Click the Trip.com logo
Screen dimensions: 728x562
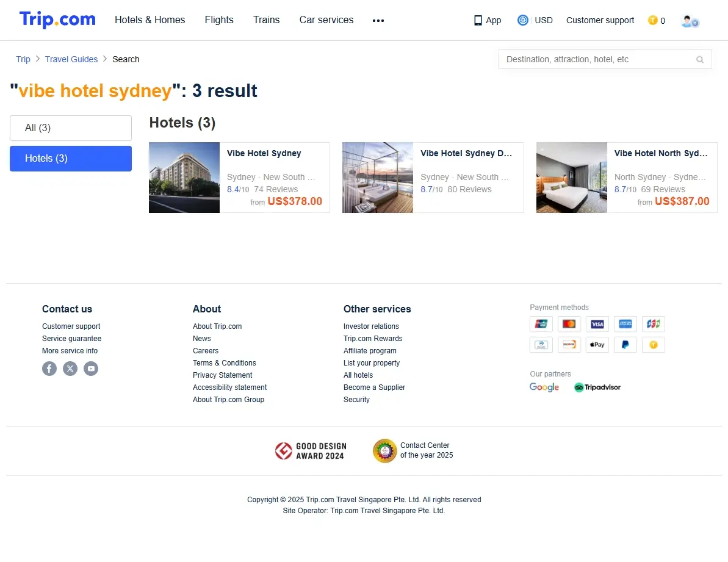57,20
